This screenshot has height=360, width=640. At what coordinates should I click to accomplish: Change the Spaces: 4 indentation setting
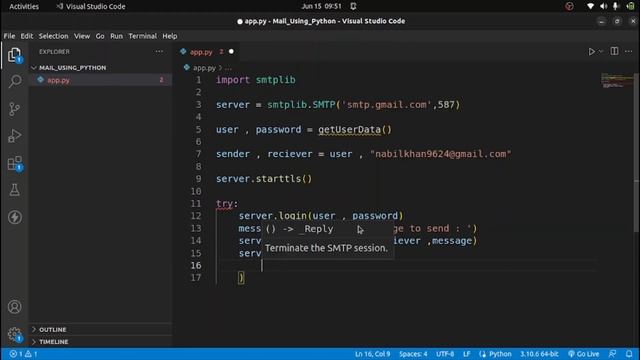click(x=413, y=354)
